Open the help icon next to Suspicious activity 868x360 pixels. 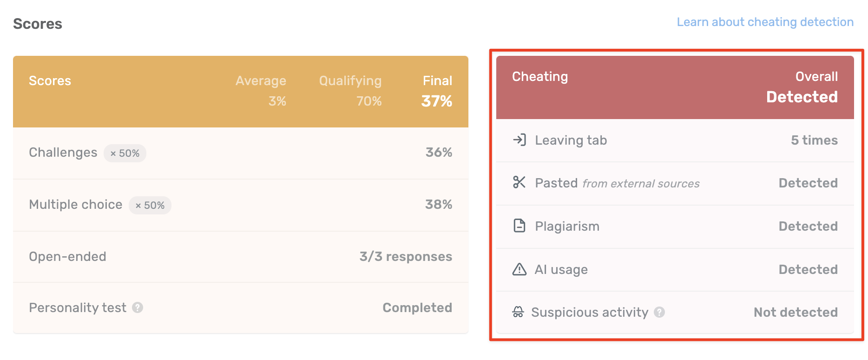[659, 313]
